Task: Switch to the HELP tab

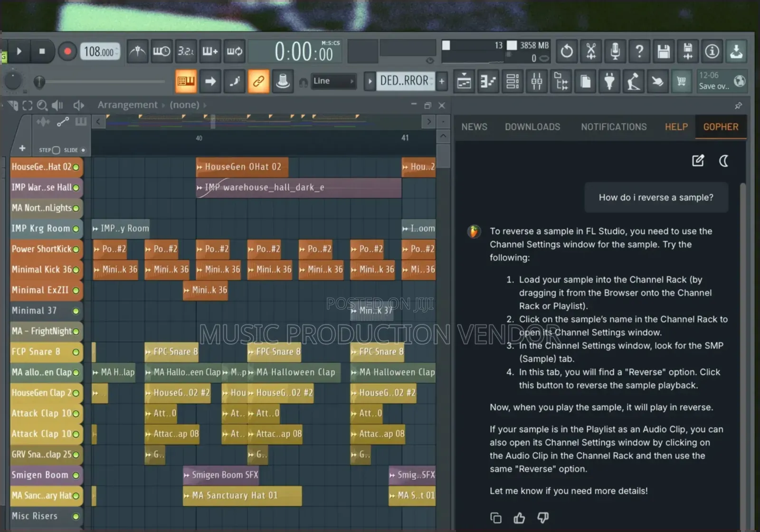Action: tap(676, 127)
